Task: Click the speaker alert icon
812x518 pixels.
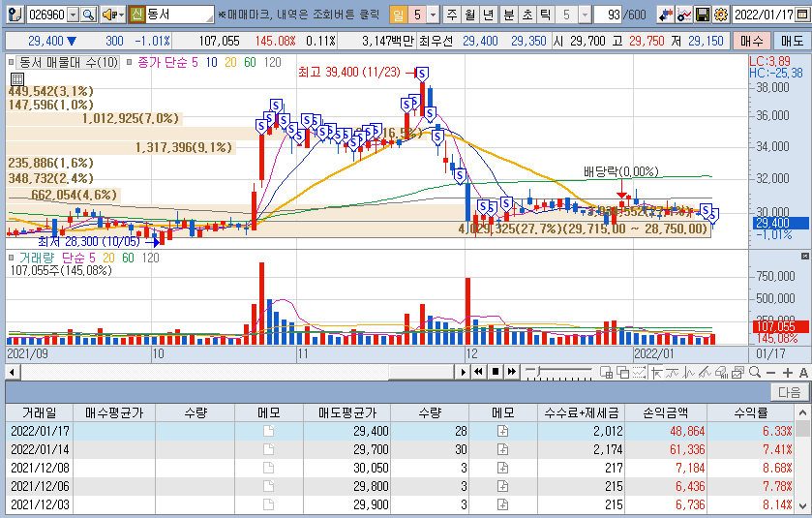Action: [109, 15]
